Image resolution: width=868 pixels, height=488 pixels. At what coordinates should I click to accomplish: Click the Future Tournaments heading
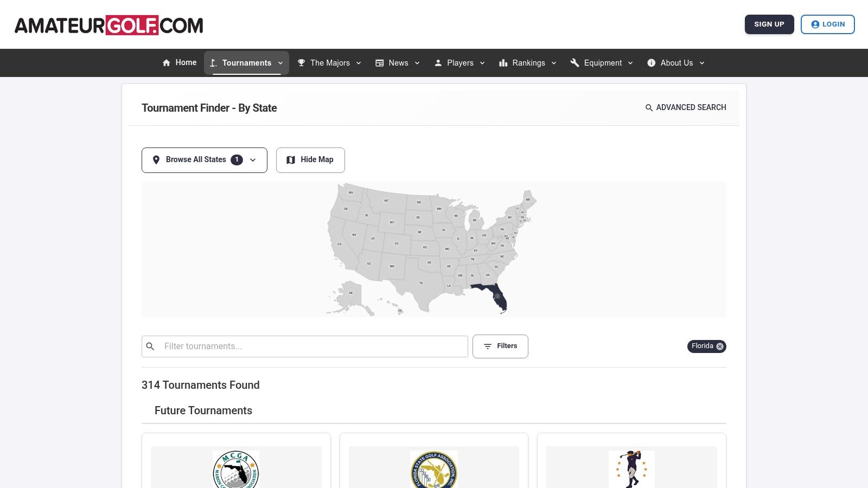(203, 410)
